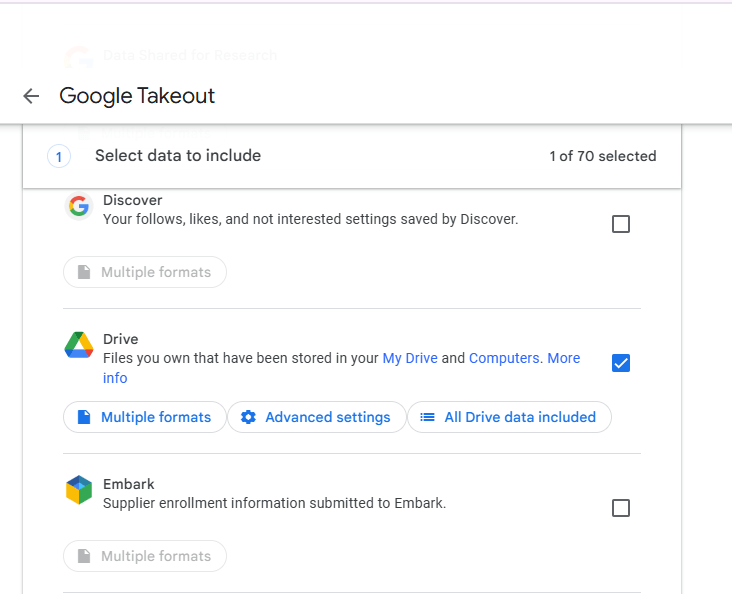Screen dimensions: 732x594
Task: Click the gear icon in Advanced settings
Action: [248, 417]
